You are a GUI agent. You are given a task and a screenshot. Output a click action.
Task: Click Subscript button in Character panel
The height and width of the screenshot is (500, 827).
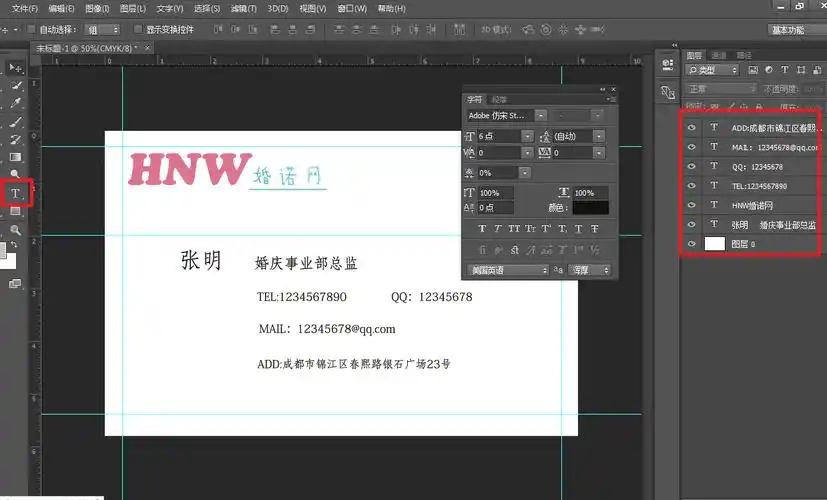[x=563, y=228]
